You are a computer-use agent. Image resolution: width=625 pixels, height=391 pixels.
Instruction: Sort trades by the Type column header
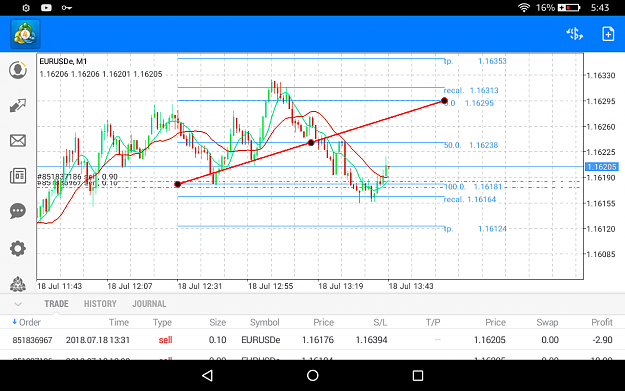pos(162,322)
